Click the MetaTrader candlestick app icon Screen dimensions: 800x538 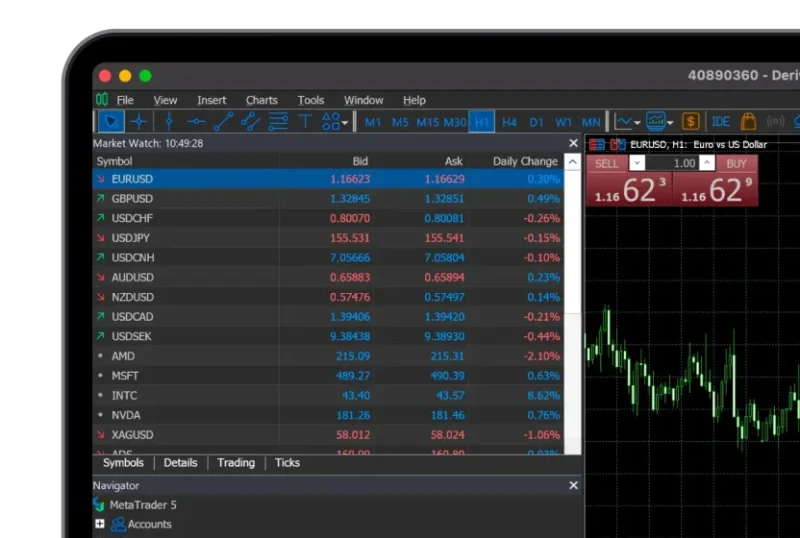(102, 99)
